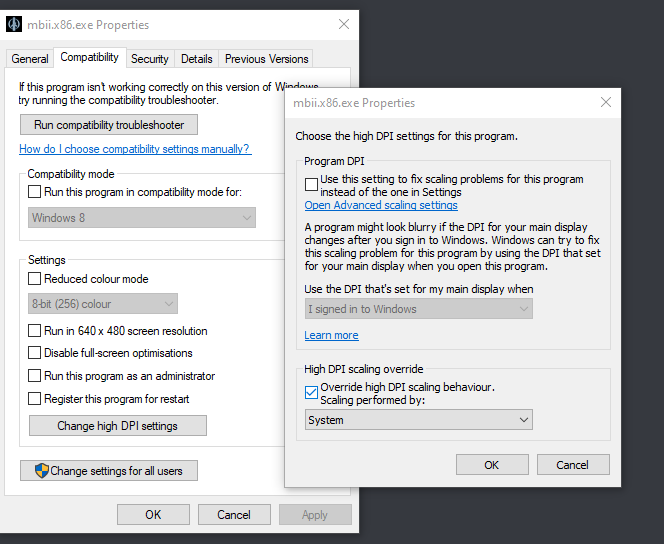Switch to the General tab
This screenshot has height=544, width=664.
30,59
